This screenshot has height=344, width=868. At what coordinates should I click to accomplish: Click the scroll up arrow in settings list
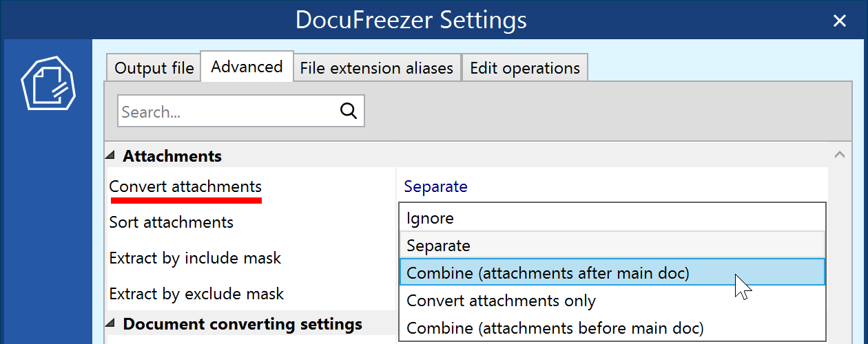(839, 155)
